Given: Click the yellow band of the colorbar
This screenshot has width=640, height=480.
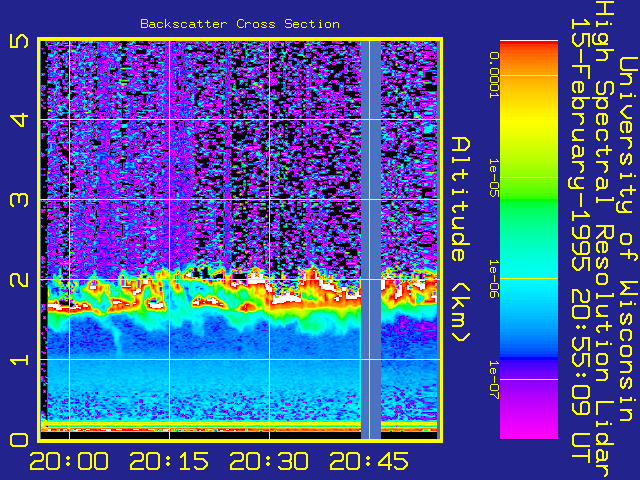Looking at the screenshot, I should pos(529,122).
